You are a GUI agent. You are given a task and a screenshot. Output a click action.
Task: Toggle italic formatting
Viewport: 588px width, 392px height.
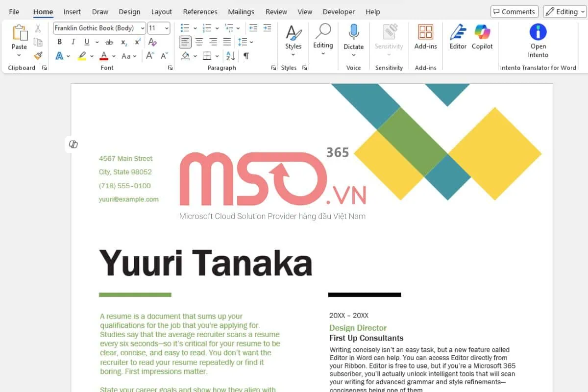pyautogui.click(x=73, y=42)
